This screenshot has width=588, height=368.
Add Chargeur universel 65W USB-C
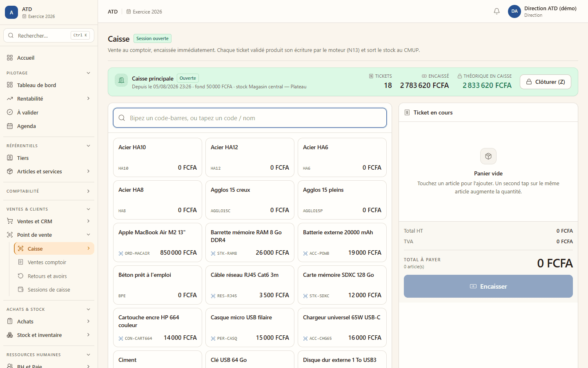pos(342,328)
